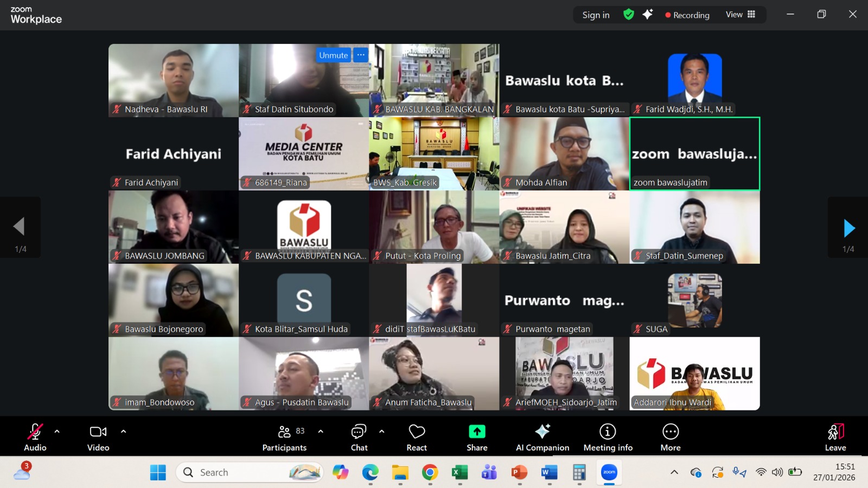
Task: Expand audio options arrow
Action: tap(57, 432)
